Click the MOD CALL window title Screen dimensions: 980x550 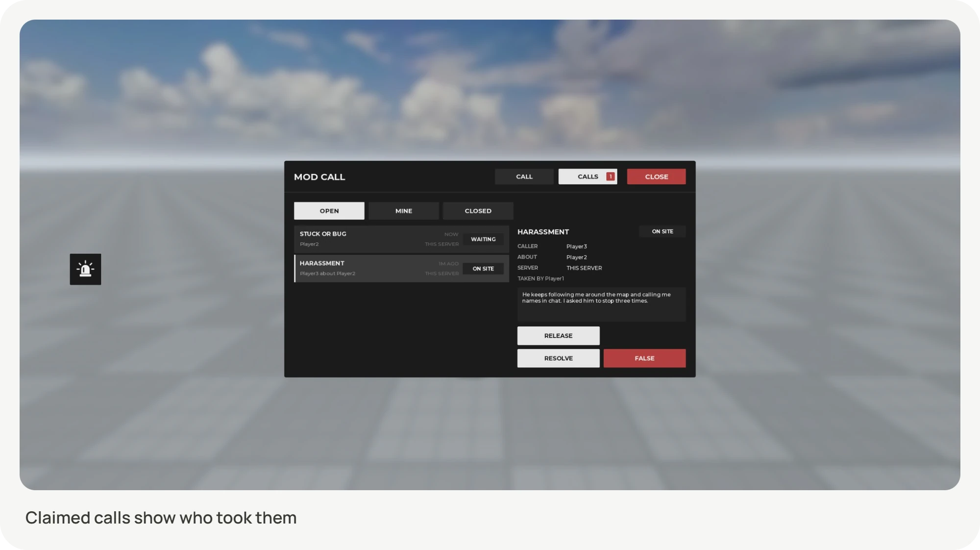(319, 177)
